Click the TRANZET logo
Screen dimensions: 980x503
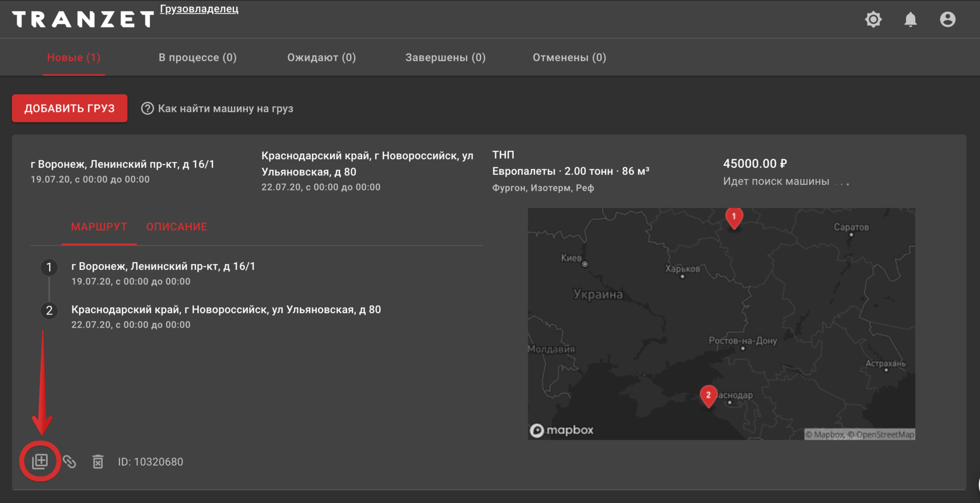point(83,19)
